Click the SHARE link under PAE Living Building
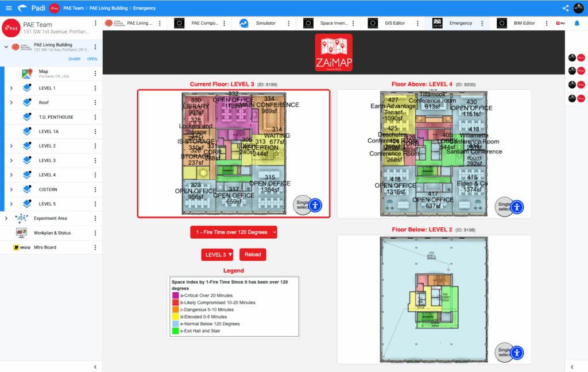Image resolution: width=588 pixels, height=372 pixels. click(75, 59)
